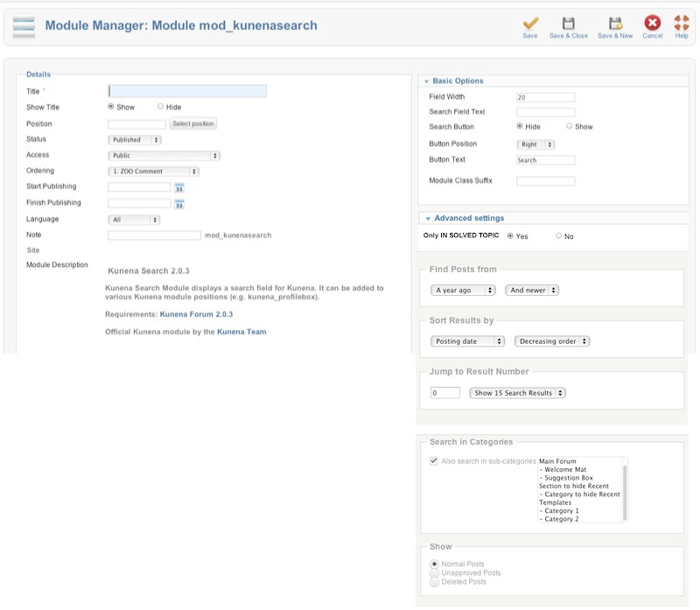The width and height of the screenshot is (700, 610).
Task: Collapse the Advanced settings panel
Action: click(469, 218)
